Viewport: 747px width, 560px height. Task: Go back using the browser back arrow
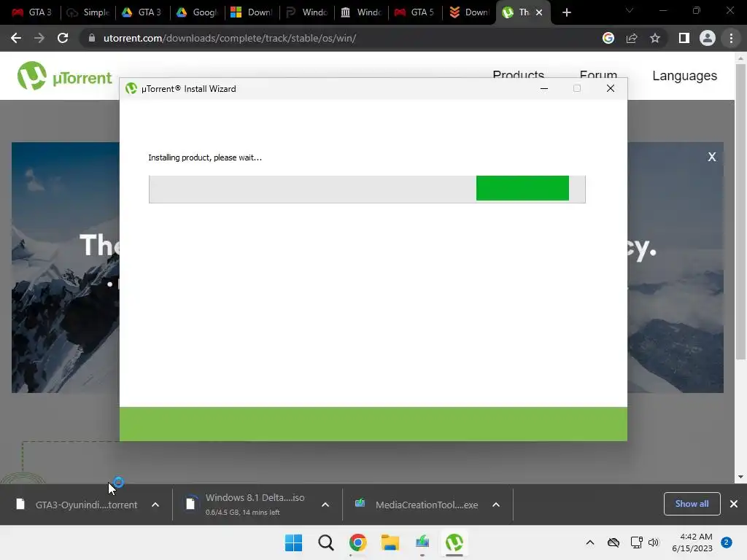16,38
